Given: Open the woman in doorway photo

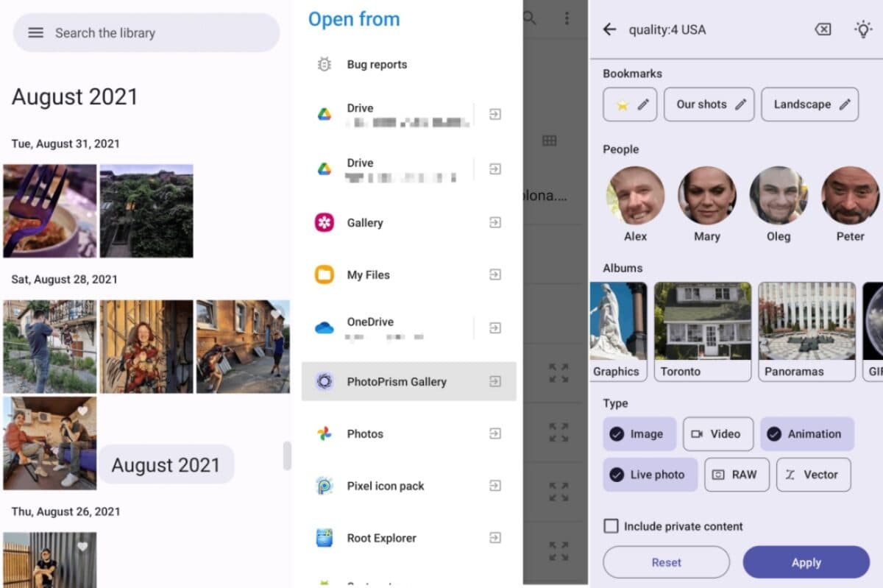Looking at the screenshot, I should coord(146,346).
